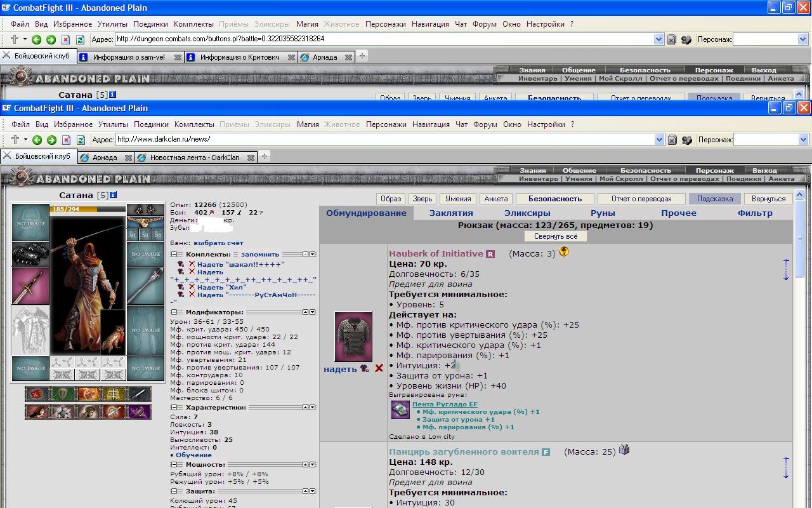Click the down arrow button on Модификаторы header

[x=312, y=312]
